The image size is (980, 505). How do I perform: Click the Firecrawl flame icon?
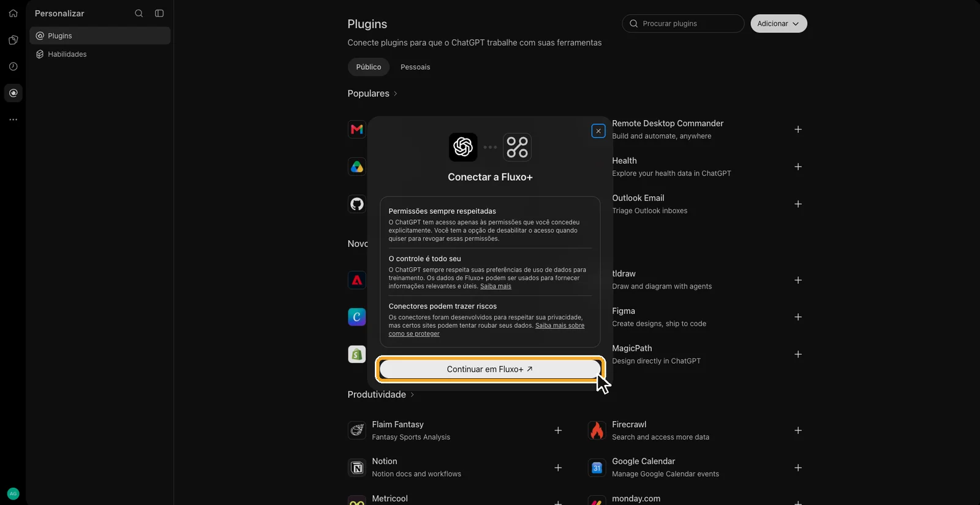pyautogui.click(x=597, y=430)
